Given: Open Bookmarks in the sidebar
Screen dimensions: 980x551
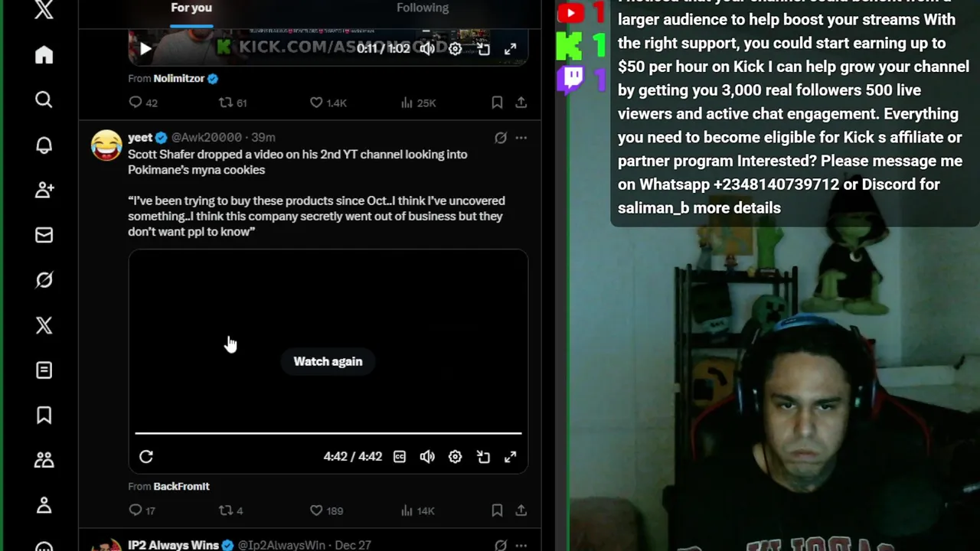Looking at the screenshot, I should pos(44,415).
